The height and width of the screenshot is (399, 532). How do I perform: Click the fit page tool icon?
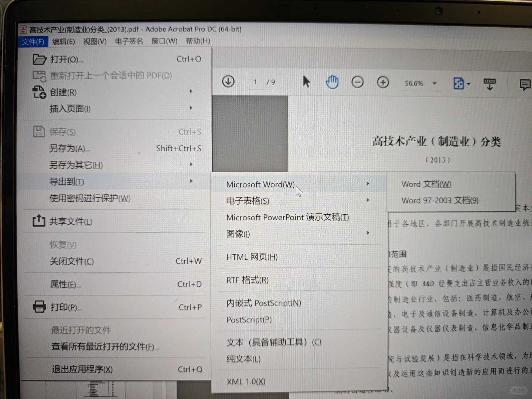458,83
